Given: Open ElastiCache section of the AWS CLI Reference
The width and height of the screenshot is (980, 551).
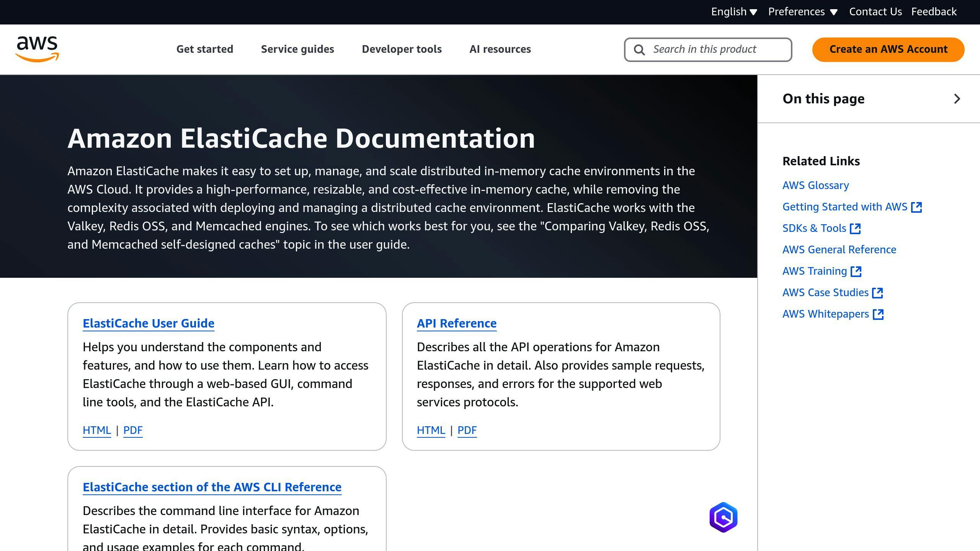Looking at the screenshot, I should click(212, 487).
